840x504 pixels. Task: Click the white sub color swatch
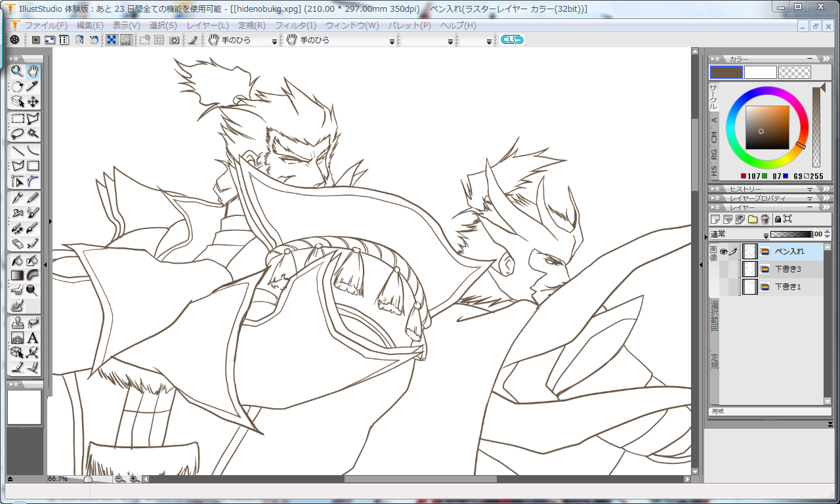coord(761,72)
